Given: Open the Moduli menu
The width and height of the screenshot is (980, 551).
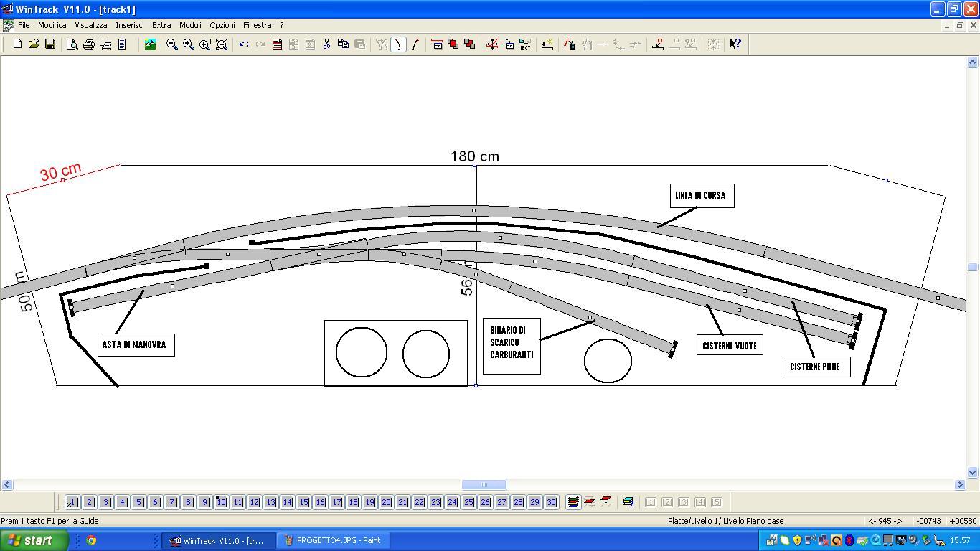Looking at the screenshot, I should click(x=190, y=25).
